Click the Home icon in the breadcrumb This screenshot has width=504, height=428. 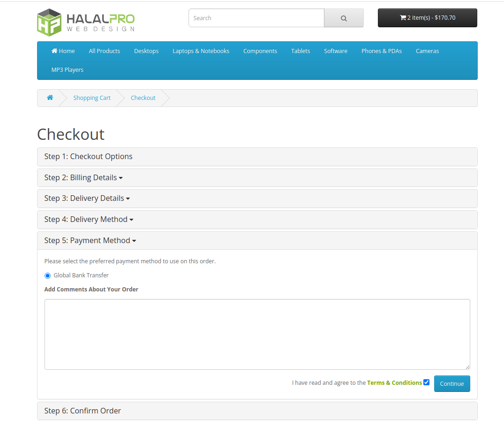[50, 98]
